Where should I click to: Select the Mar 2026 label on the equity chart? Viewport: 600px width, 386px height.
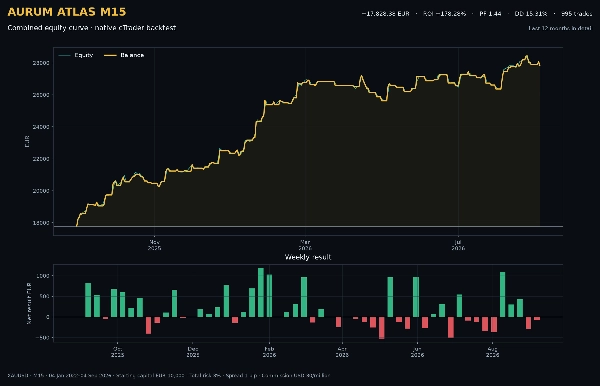click(x=305, y=245)
